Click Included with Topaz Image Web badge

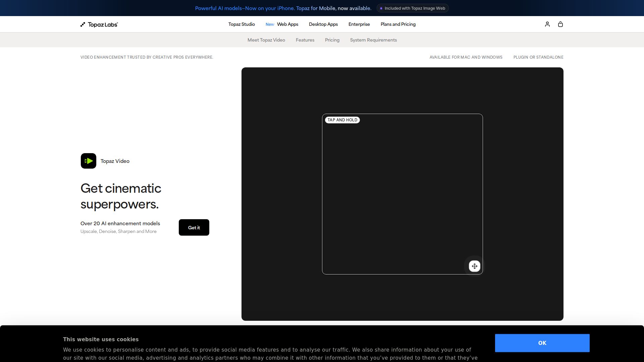pyautogui.click(x=413, y=8)
